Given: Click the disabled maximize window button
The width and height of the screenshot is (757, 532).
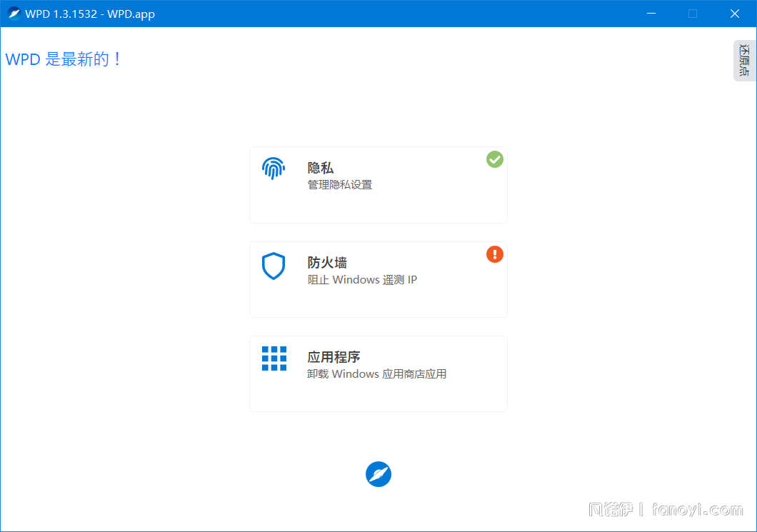Looking at the screenshot, I should (x=692, y=14).
